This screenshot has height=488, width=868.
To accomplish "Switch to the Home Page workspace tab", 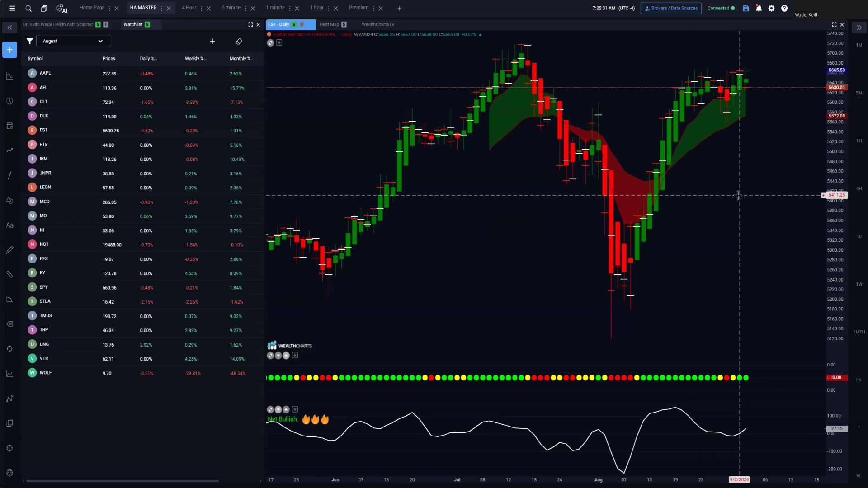I will click(x=92, y=8).
